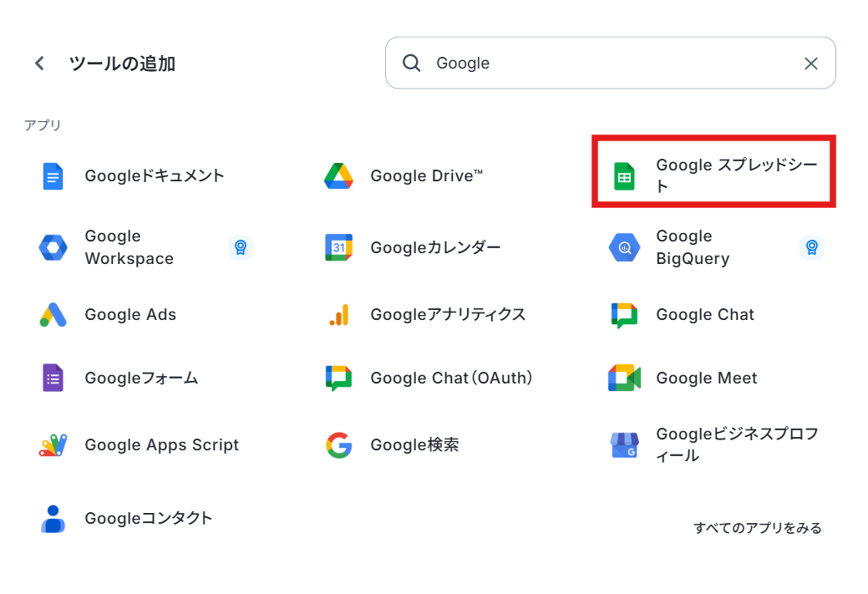Choose the Google Chat bubble icon
The height and width of the screenshot is (594, 868).
click(624, 315)
